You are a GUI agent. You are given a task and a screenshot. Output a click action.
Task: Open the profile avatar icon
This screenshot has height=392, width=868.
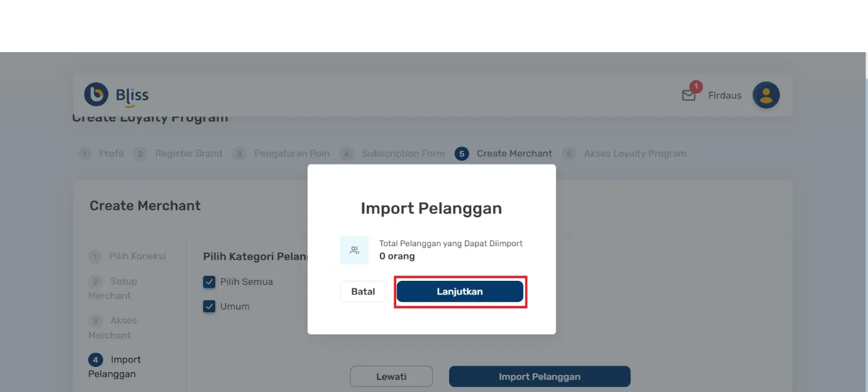click(766, 94)
